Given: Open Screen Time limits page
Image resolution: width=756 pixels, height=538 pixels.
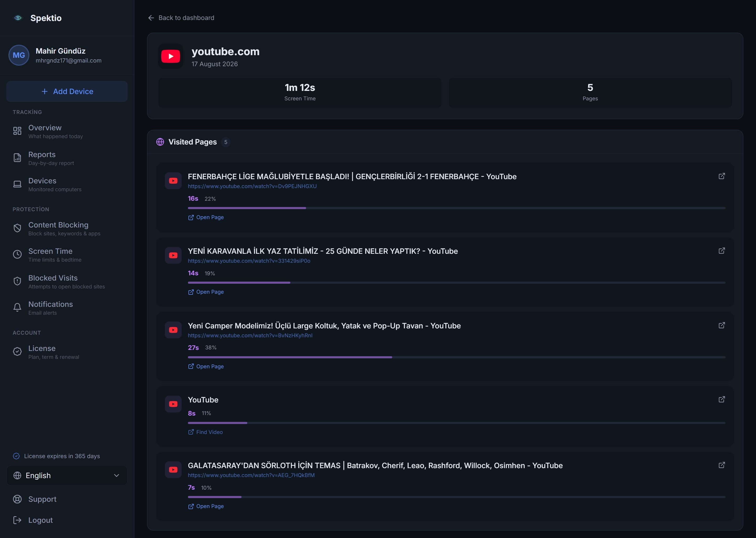Looking at the screenshot, I should click(67, 255).
